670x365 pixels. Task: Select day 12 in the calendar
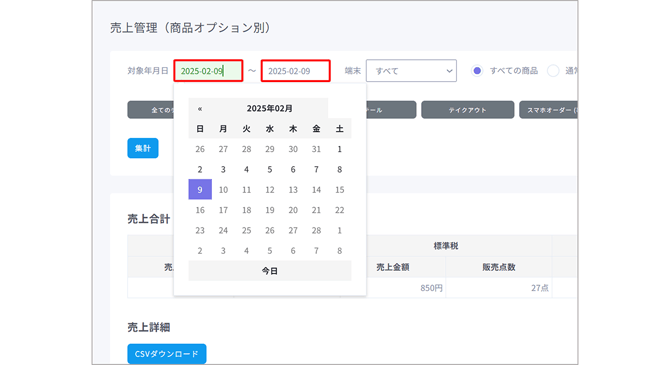[270, 190]
